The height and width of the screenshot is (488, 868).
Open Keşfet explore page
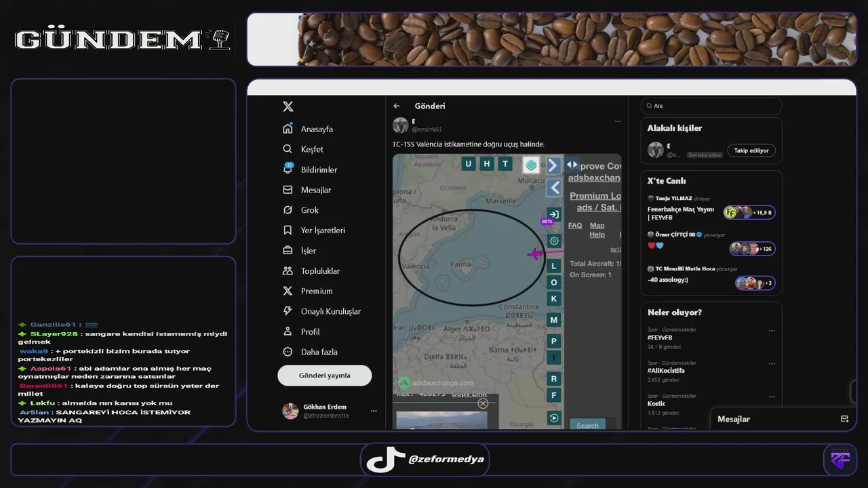tap(303, 149)
